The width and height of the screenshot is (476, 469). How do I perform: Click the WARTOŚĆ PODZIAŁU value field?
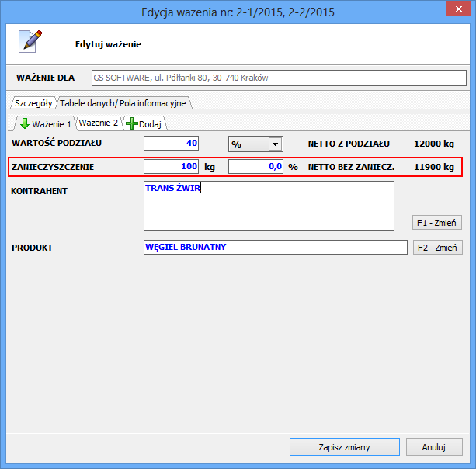click(172, 144)
